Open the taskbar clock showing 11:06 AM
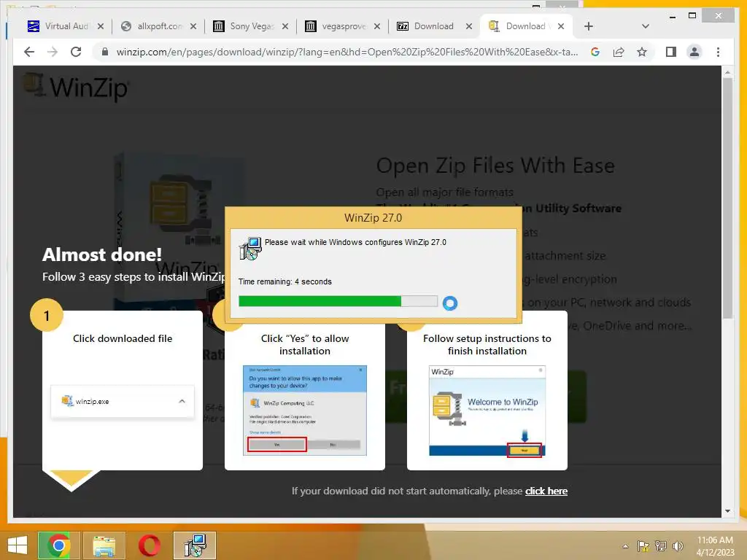The height and width of the screenshot is (560, 747). click(x=715, y=546)
